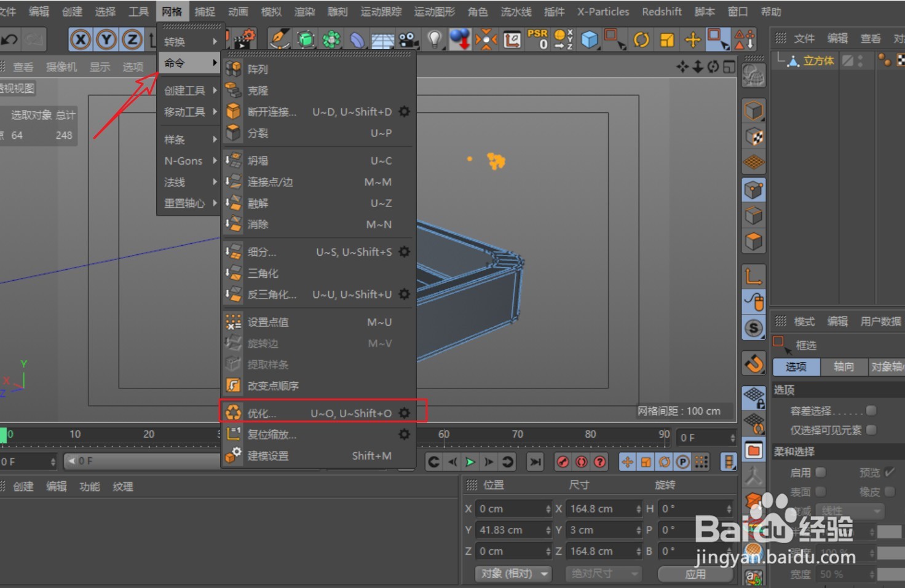
Task: Switch to the 轴向 tab
Action: tap(845, 367)
